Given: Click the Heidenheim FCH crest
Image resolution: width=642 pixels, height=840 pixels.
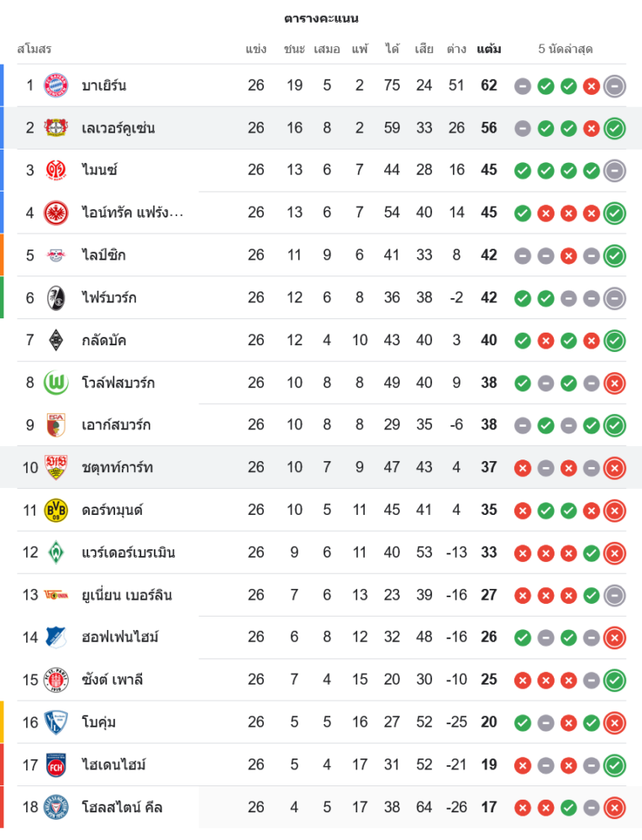Looking at the screenshot, I should click(x=55, y=764).
